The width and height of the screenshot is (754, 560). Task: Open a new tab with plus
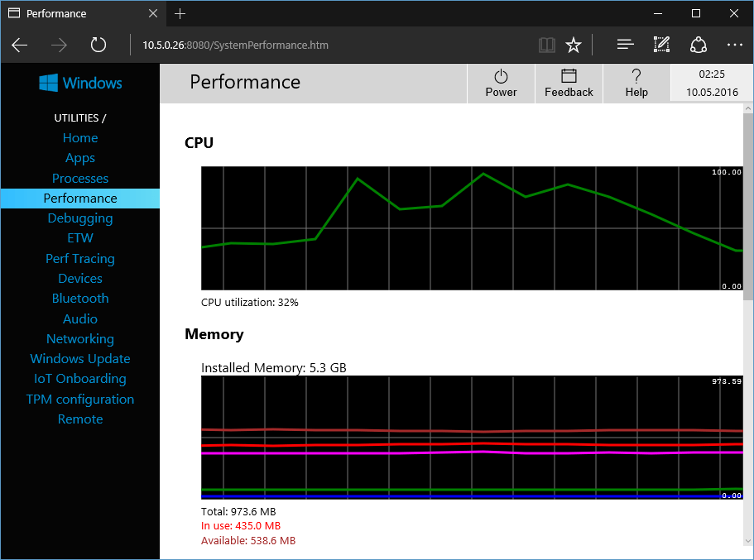pyautogui.click(x=180, y=13)
